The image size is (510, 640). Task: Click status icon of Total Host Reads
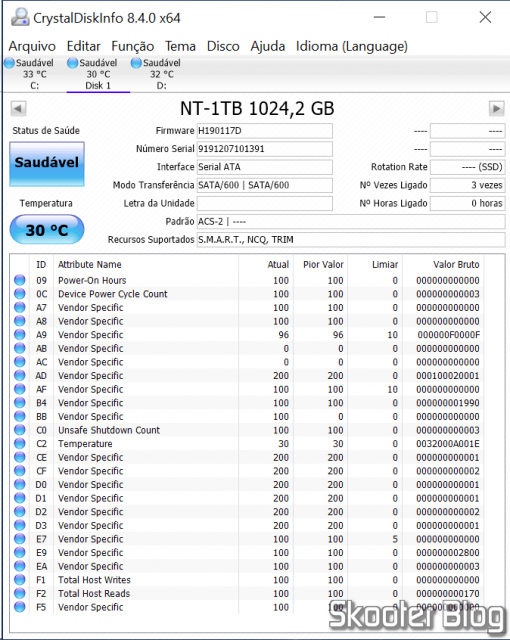coord(20,593)
